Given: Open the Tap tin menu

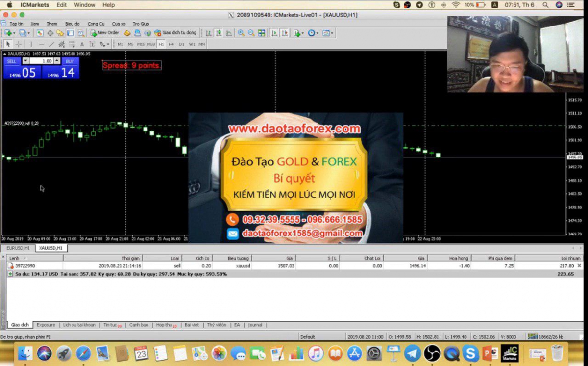Looking at the screenshot, I should point(16,24).
